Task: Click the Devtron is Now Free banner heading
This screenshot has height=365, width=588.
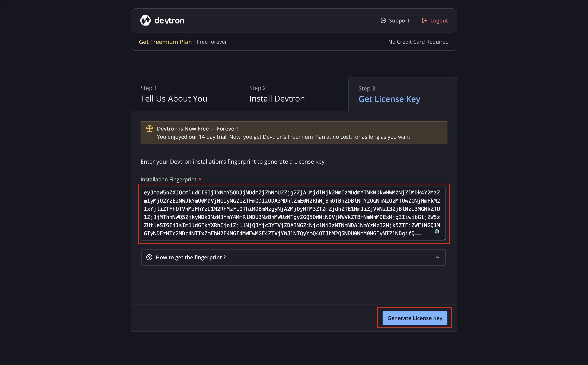Action: point(197,129)
